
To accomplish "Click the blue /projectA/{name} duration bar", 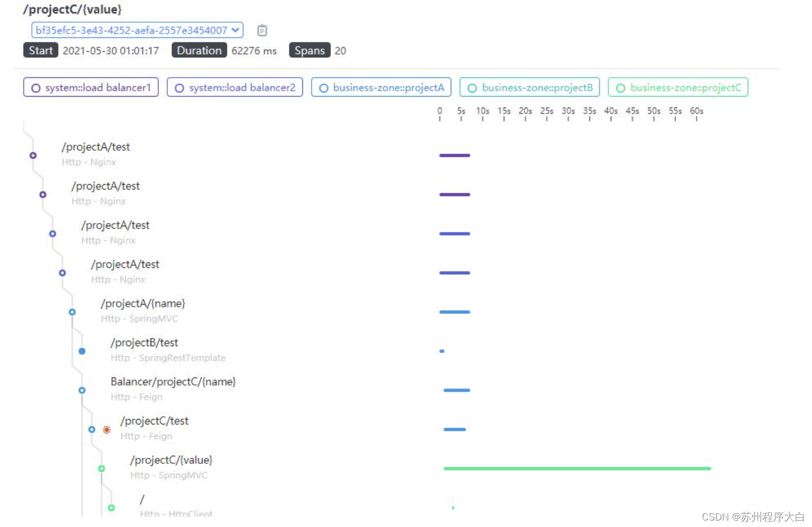I will point(455,312).
